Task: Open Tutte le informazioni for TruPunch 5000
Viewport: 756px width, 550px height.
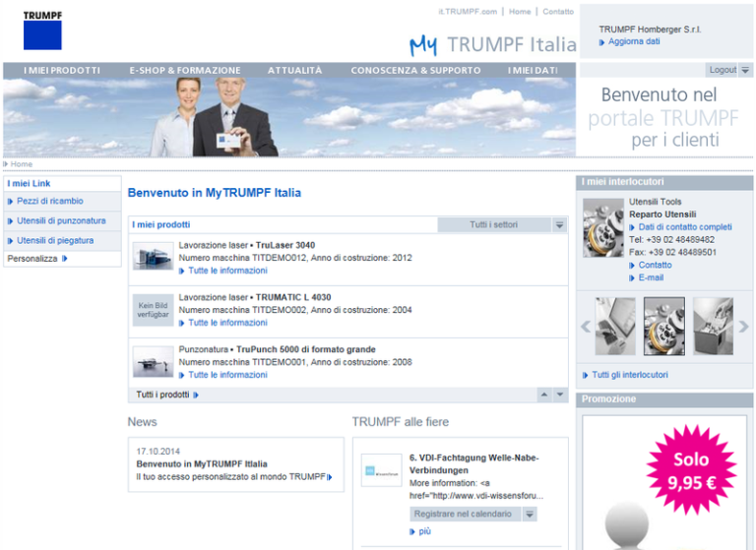Action: pyautogui.click(x=227, y=375)
